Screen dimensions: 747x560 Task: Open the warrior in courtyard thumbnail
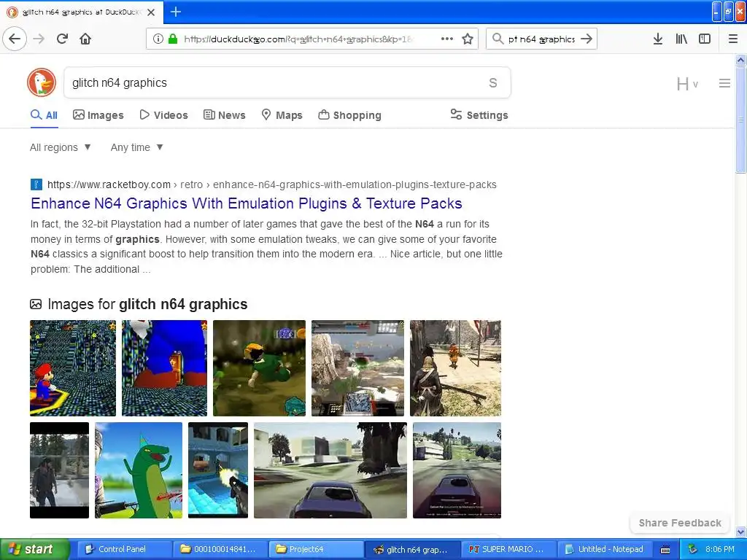point(455,368)
